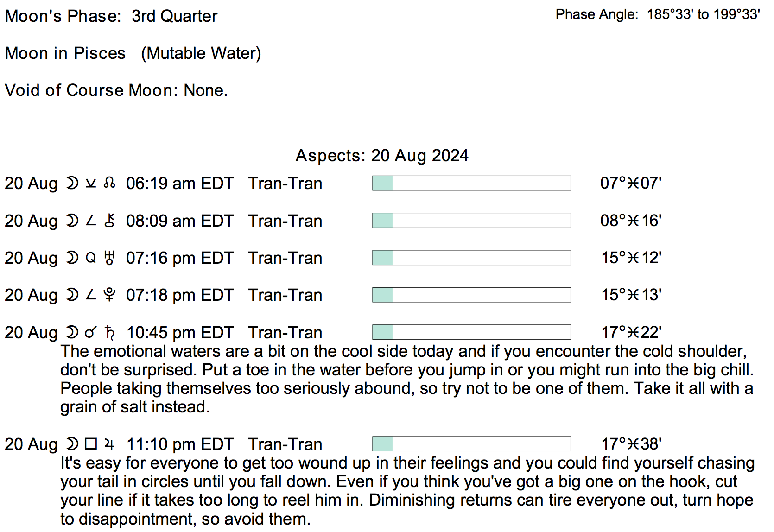Viewport: 774px width, 532px height.
Task: Click the Saturn glyph in 10:45 pm row
Action: 110,332
